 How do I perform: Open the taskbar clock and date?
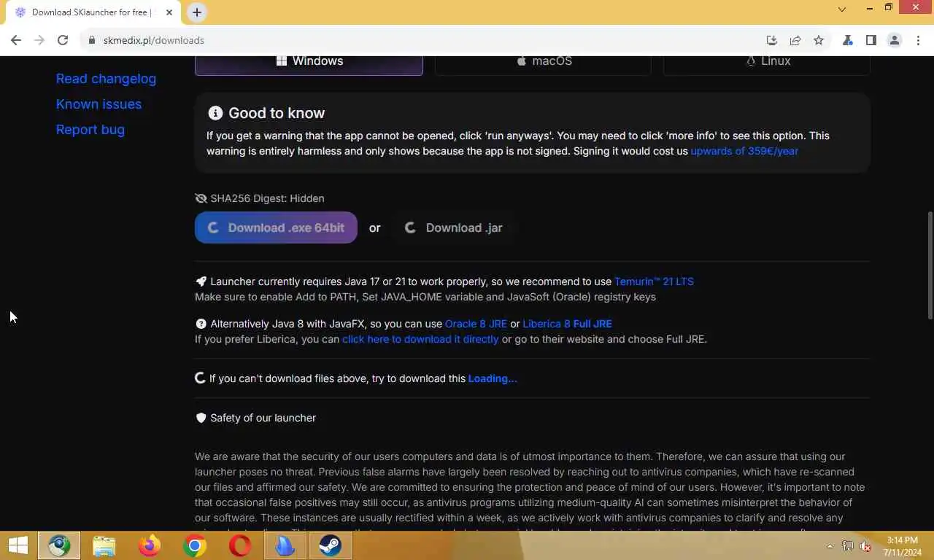902,546
